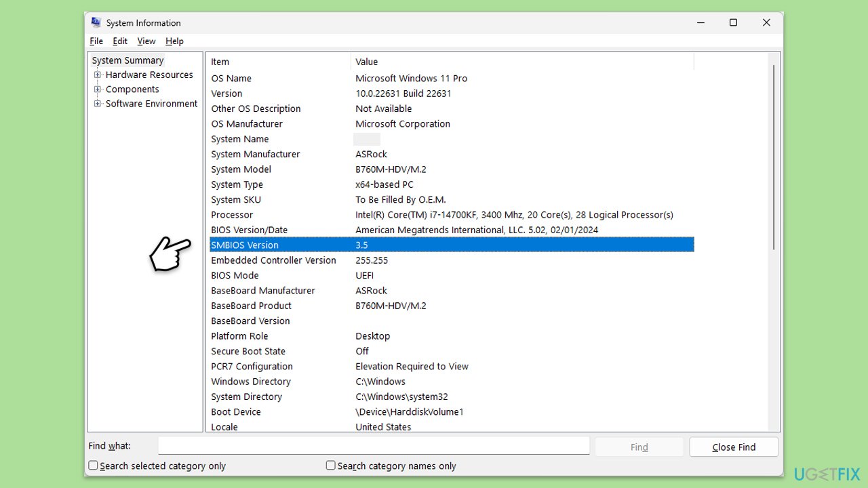Click the System Information app icon in title bar

[x=96, y=22]
